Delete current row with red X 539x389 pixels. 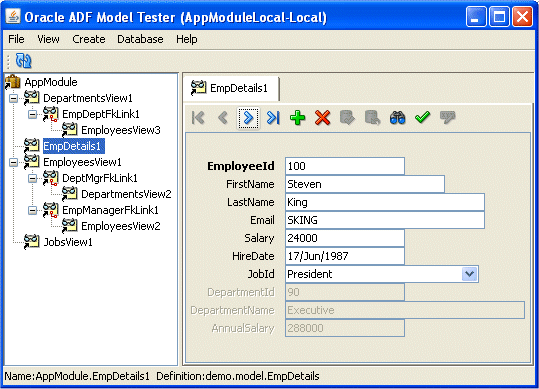coord(322,118)
